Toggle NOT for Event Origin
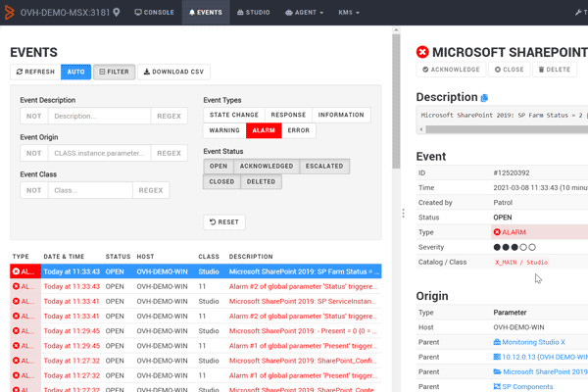588x392 pixels. (33, 153)
